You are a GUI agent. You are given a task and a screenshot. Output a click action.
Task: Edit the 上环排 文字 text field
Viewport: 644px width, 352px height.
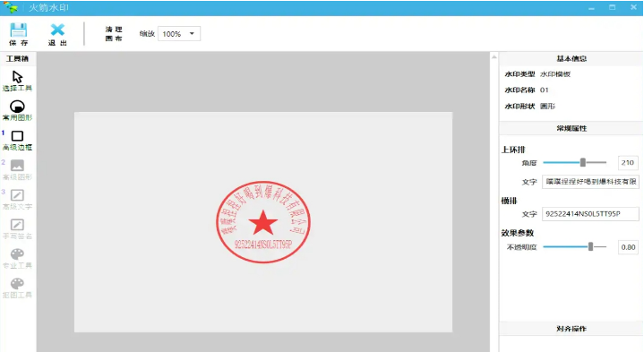[590, 182]
